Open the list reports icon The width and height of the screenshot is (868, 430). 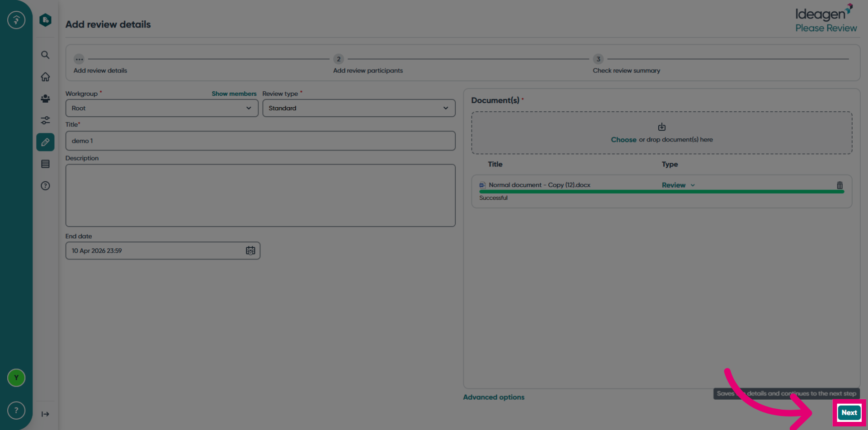point(45,164)
